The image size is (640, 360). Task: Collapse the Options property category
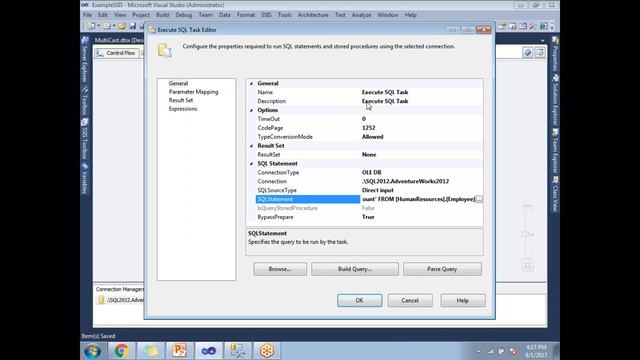point(251,110)
